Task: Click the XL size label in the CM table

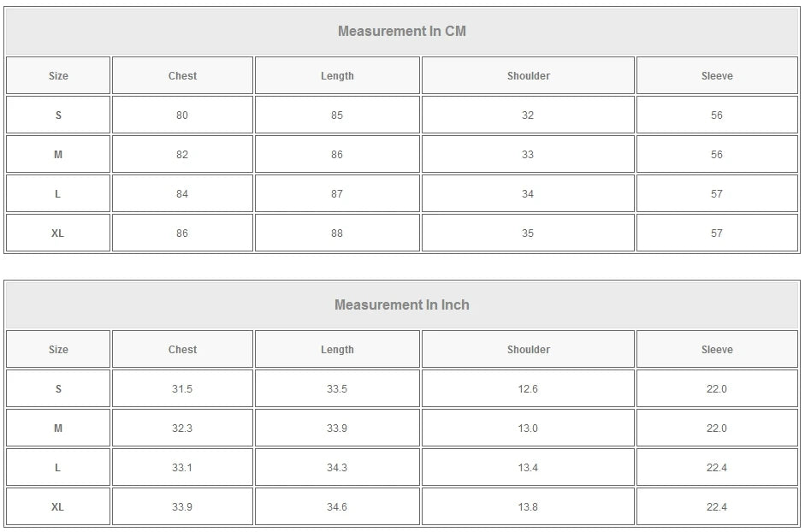Action: click(58, 233)
